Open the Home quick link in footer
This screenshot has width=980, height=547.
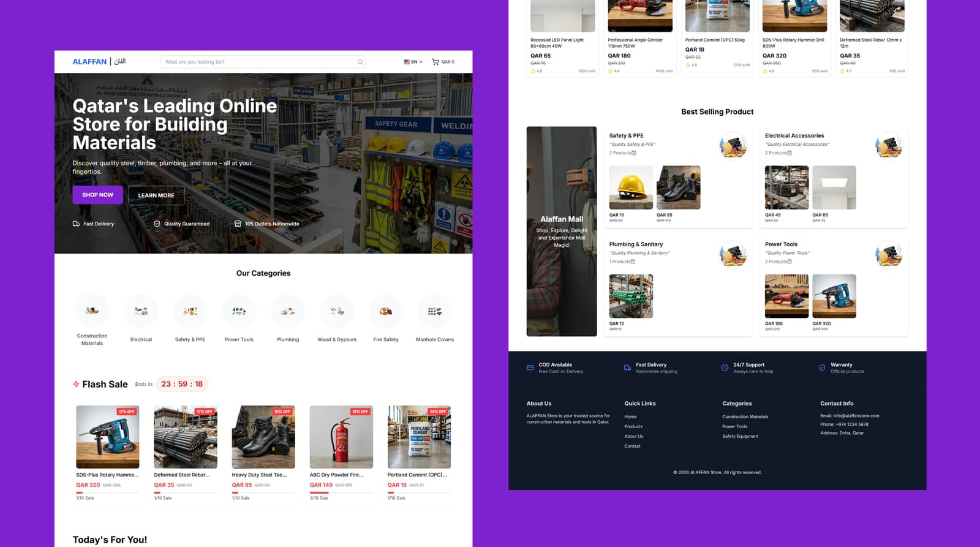pyautogui.click(x=630, y=417)
